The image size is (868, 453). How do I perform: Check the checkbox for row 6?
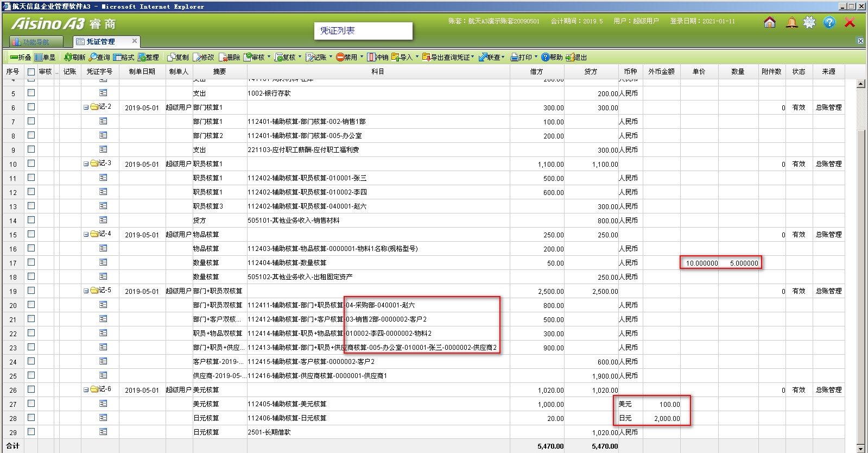coord(31,107)
